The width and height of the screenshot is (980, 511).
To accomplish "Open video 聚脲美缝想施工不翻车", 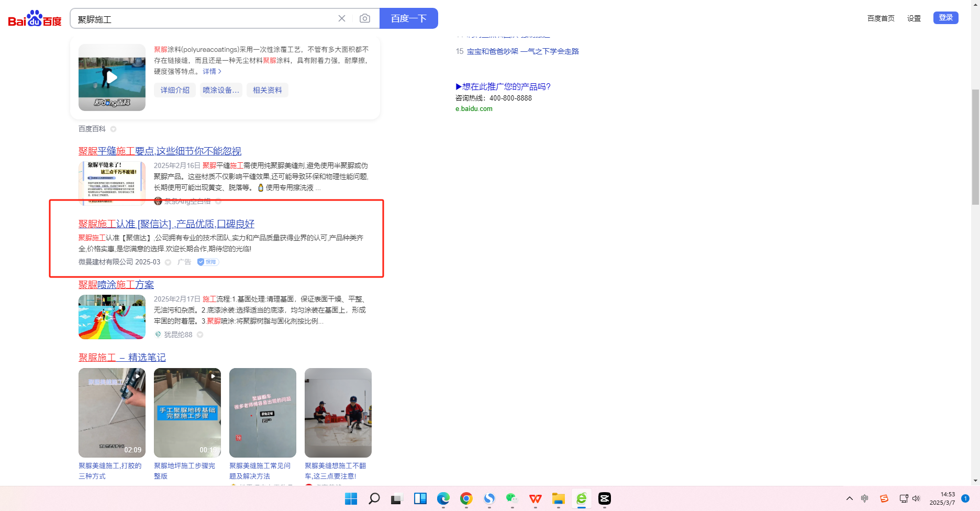I will [x=338, y=413].
